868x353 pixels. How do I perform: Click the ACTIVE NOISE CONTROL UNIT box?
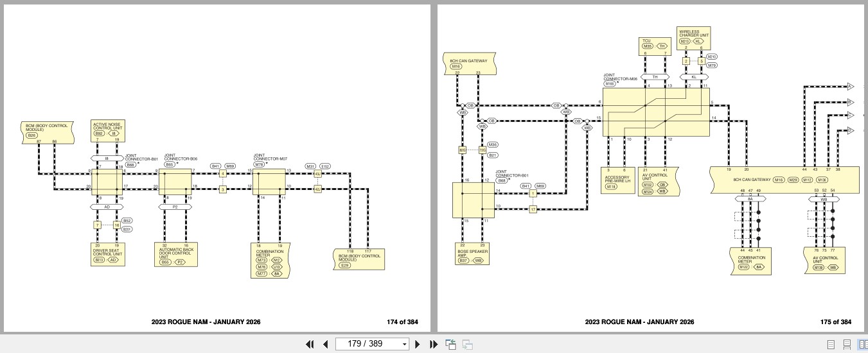tap(108, 130)
